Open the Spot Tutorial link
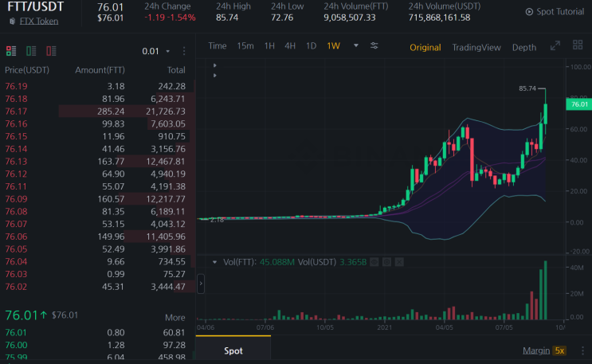 click(x=560, y=12)
